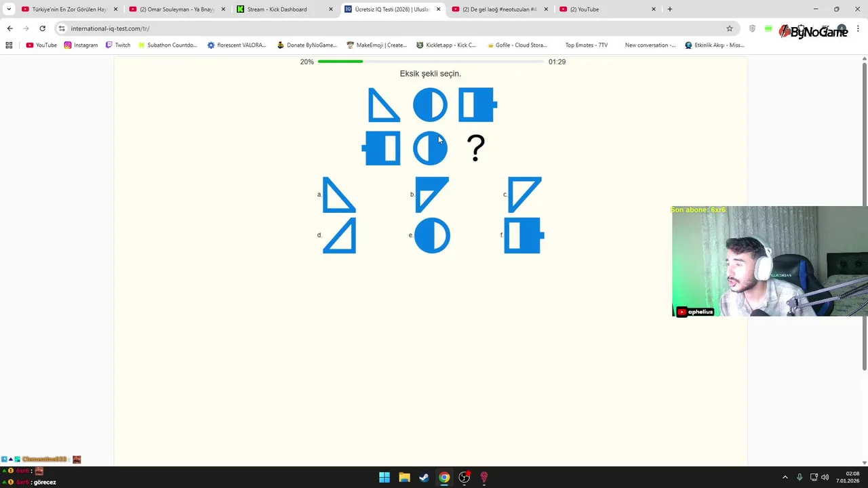This screenshot has width=868, height=488.
Task: Open volume control tray icon
Action: pyautogui.click(x=825, y=477)
